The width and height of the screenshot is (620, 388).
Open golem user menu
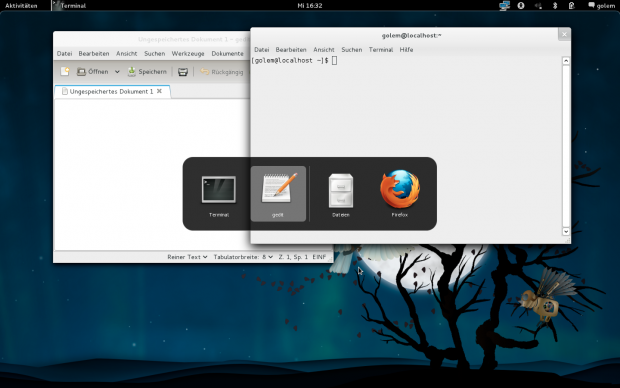[x=601, y=6]
